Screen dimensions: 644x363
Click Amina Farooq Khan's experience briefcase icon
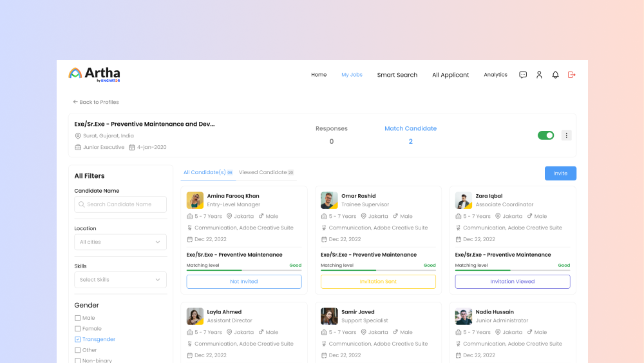189,216
